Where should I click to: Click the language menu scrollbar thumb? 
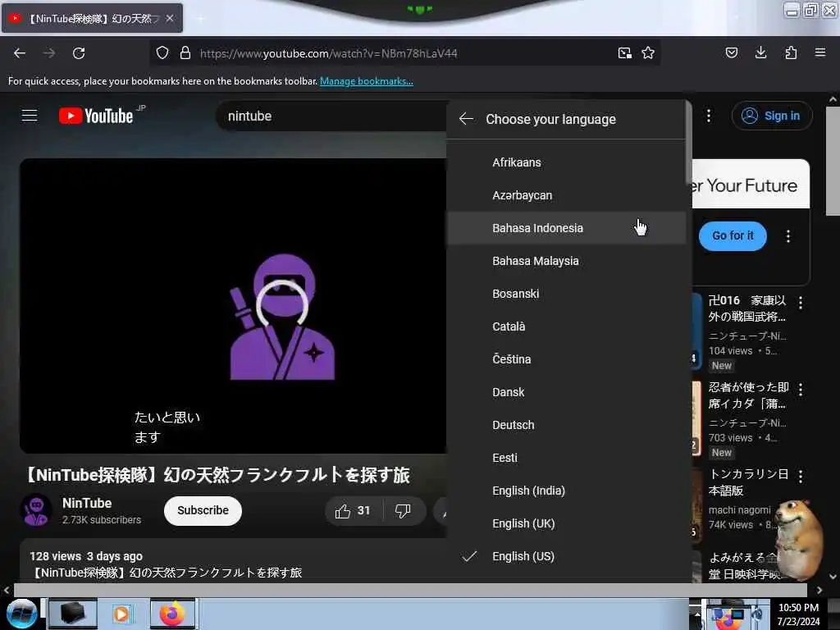pos(688,142)
